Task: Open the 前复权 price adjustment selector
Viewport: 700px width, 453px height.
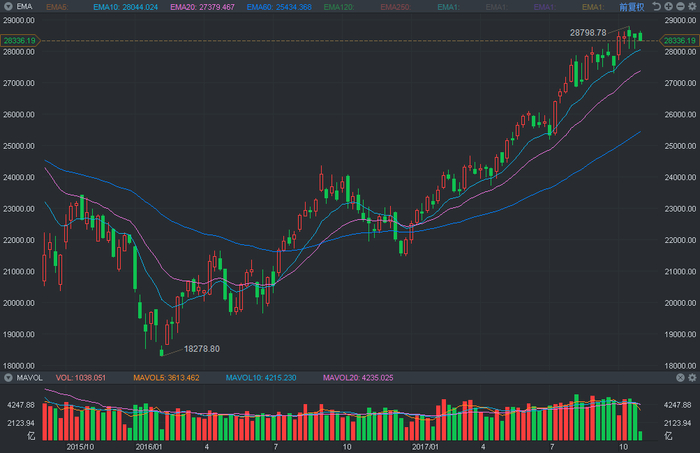Action: (630, 7)
